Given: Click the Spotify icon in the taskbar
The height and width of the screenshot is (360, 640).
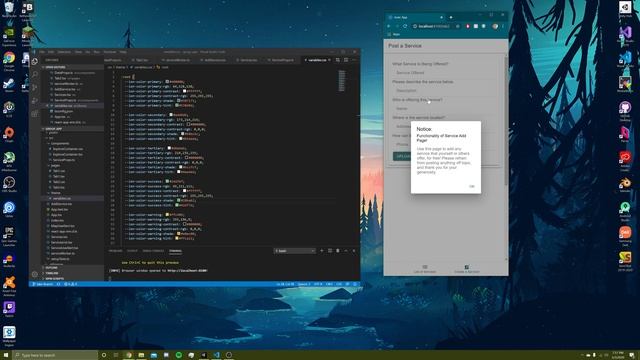Looking at the screenshot, I should pos(179,355).
